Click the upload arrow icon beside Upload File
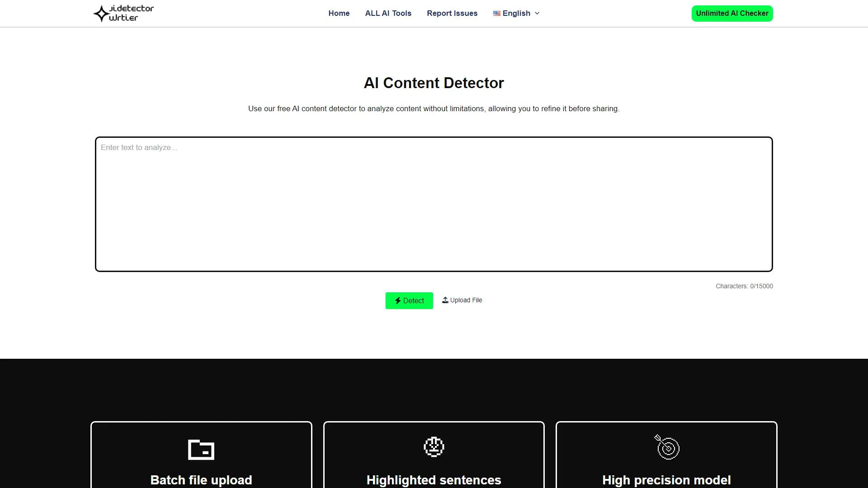 [445, 300]
